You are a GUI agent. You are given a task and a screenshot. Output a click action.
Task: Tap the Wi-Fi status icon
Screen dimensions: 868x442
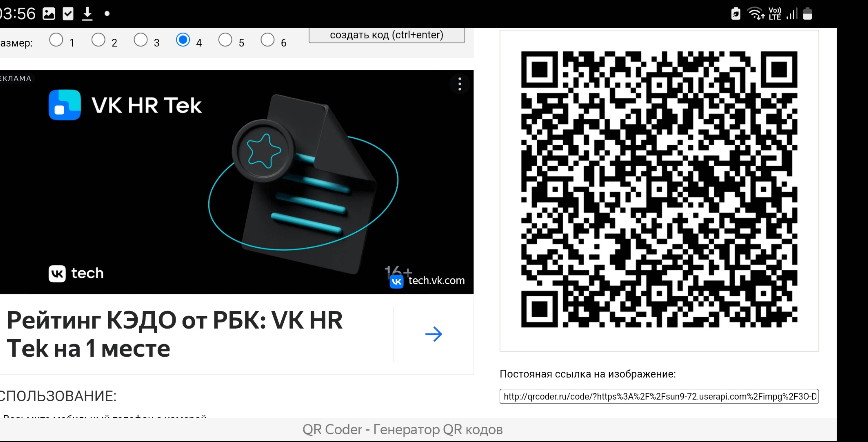click(756, 14)
